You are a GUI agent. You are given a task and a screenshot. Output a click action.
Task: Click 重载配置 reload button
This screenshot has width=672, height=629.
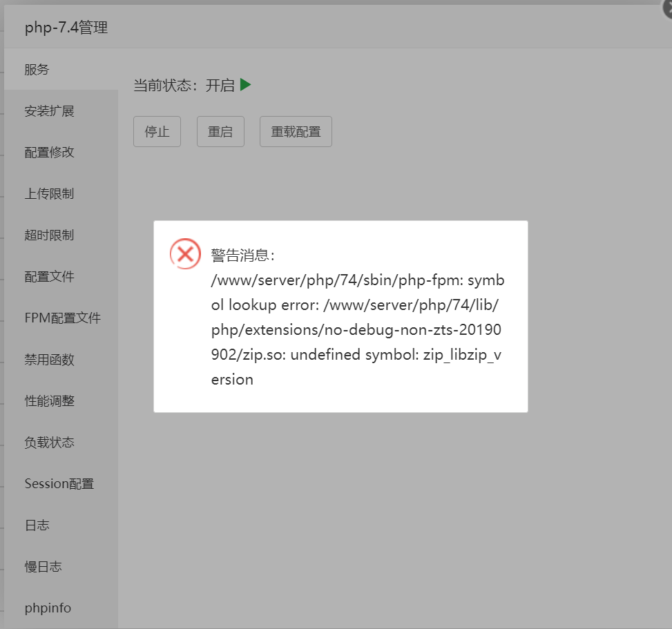pyautogui.click(x=296, y=132)
